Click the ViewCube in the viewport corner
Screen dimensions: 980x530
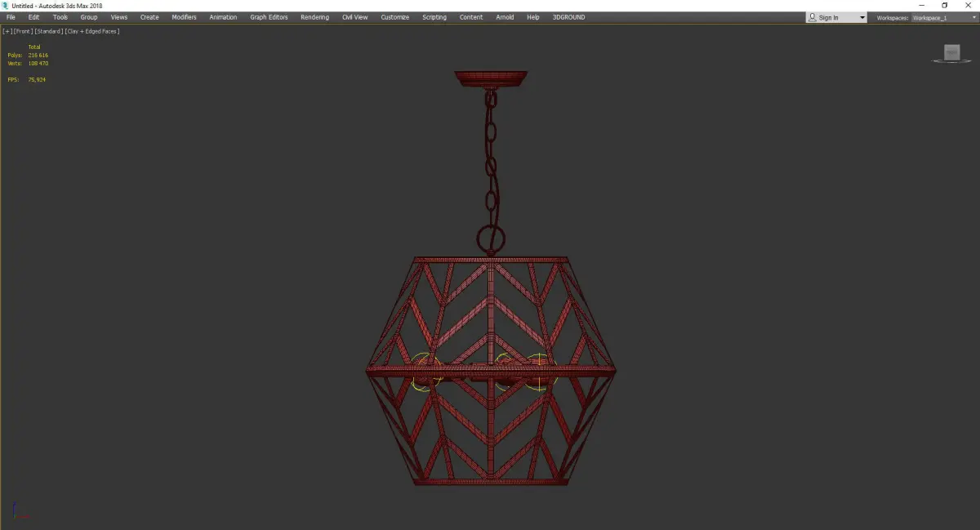[x=951, y=53]
